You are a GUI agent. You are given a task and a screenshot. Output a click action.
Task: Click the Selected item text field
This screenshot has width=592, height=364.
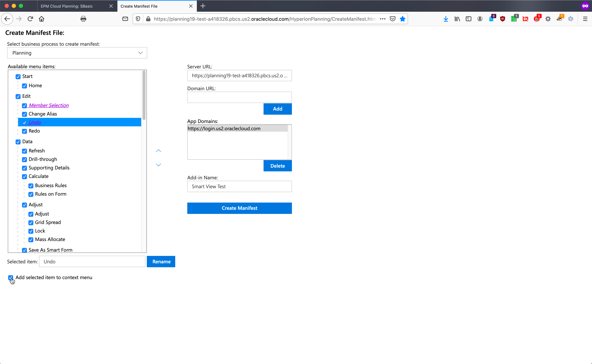pos(92,261)
